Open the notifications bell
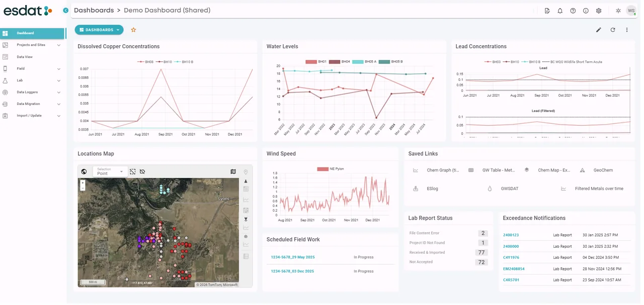644x305 pixels. click(x=560, y=11)
